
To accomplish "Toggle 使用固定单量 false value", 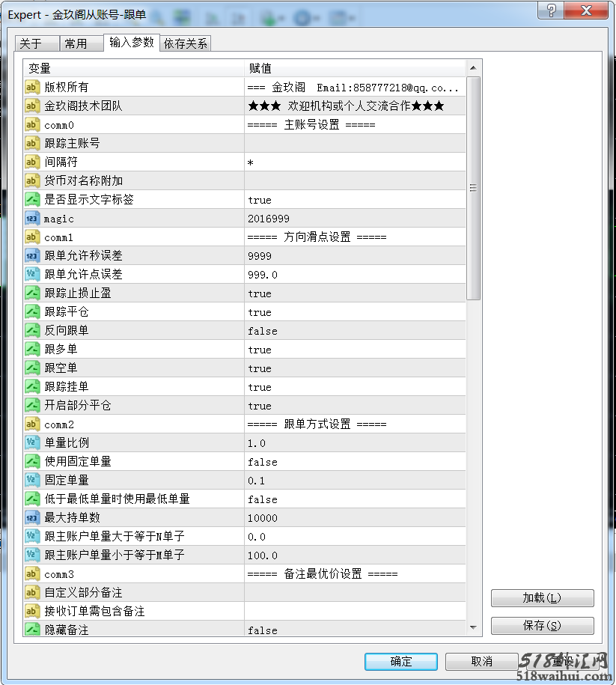I will pos(355,462).
